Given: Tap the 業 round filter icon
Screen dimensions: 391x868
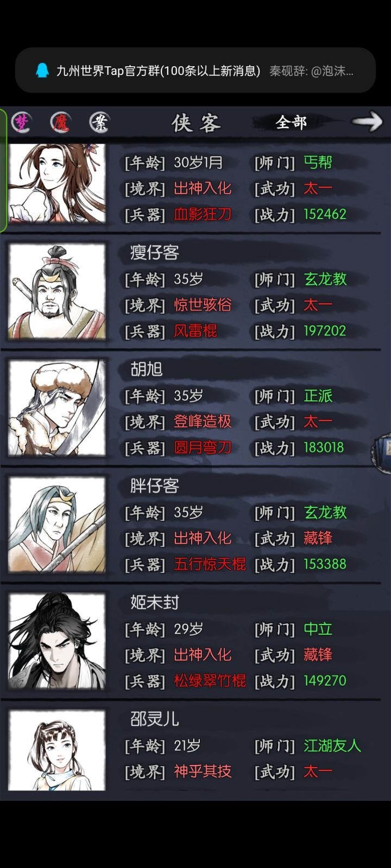Looking at the screenshot, I should point(99,122).
